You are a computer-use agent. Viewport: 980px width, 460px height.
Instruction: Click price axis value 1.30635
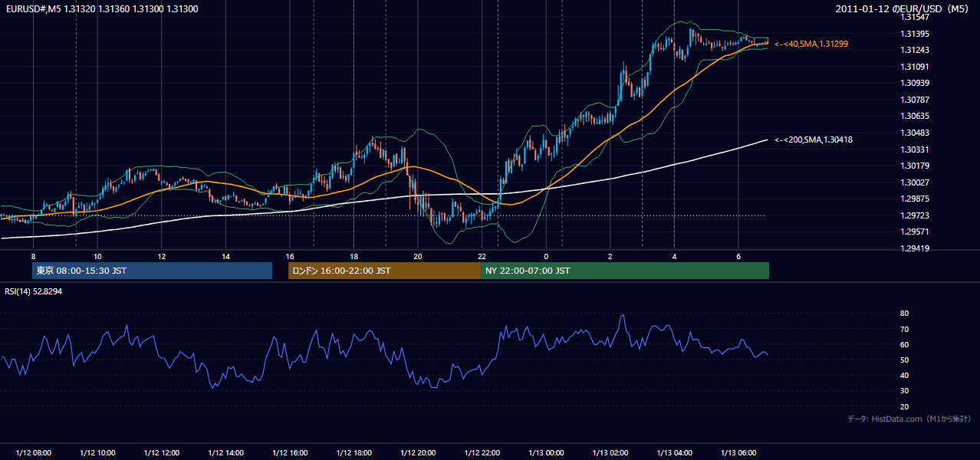click(x=915, y=117)
